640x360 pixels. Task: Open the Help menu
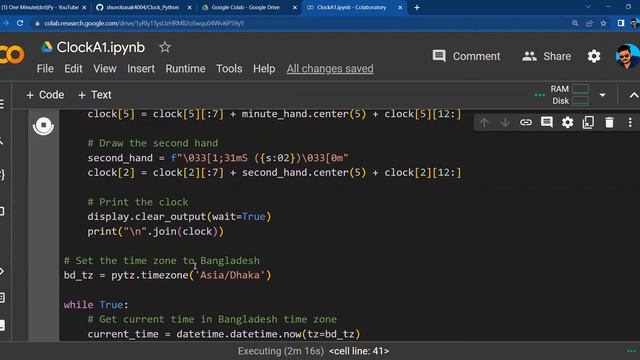(264, 69)
